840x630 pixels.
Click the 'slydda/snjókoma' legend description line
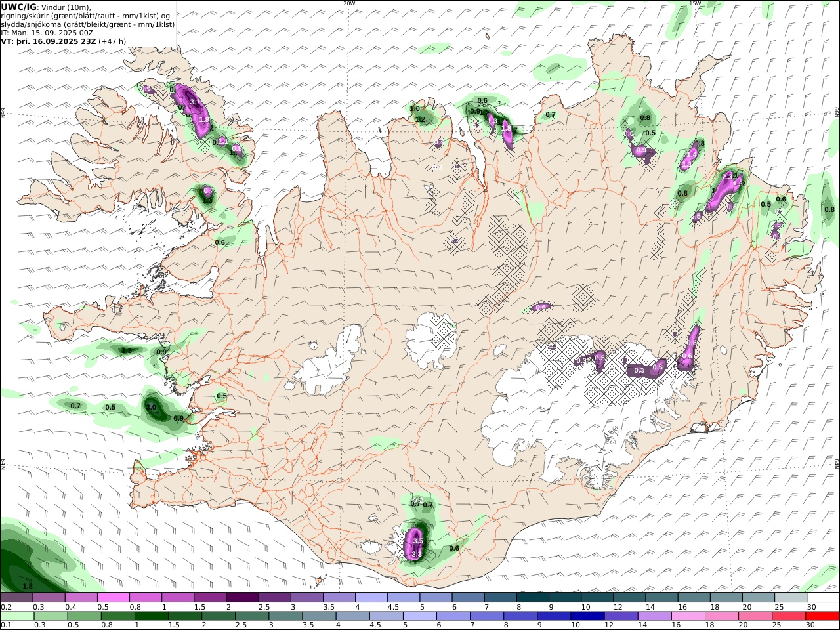coord(88,24)
